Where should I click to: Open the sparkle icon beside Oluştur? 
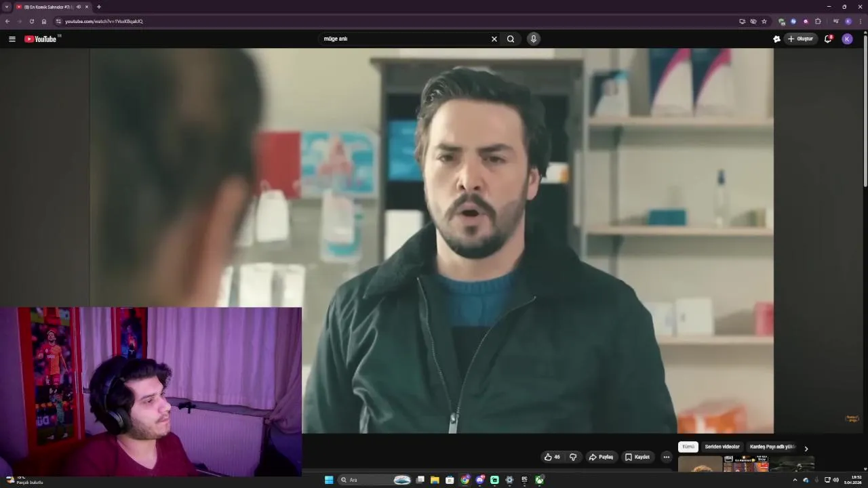click(x=776, y=39)
